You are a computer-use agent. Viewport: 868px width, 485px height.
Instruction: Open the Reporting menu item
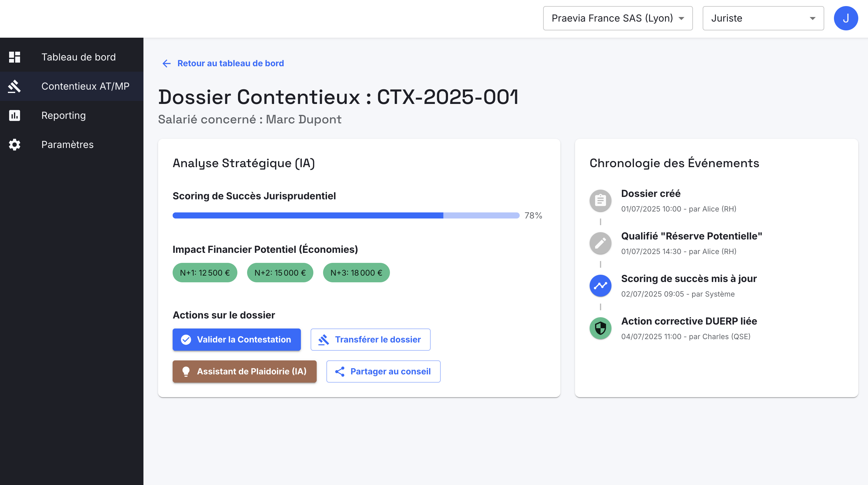(x=63, y=115)
